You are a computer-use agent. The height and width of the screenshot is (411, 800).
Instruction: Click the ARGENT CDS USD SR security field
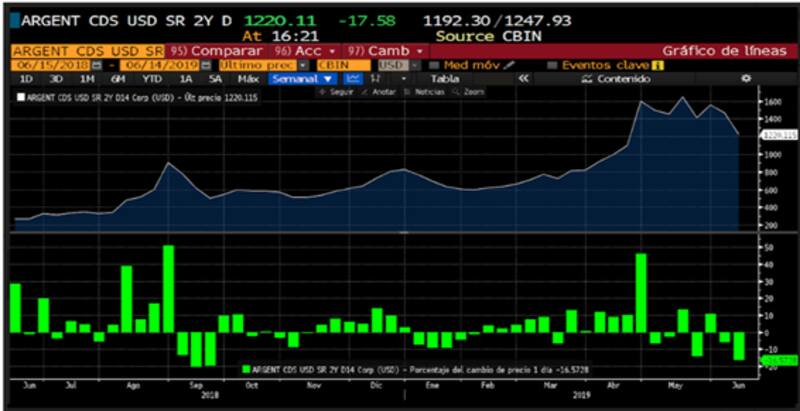tap(87, 50)
